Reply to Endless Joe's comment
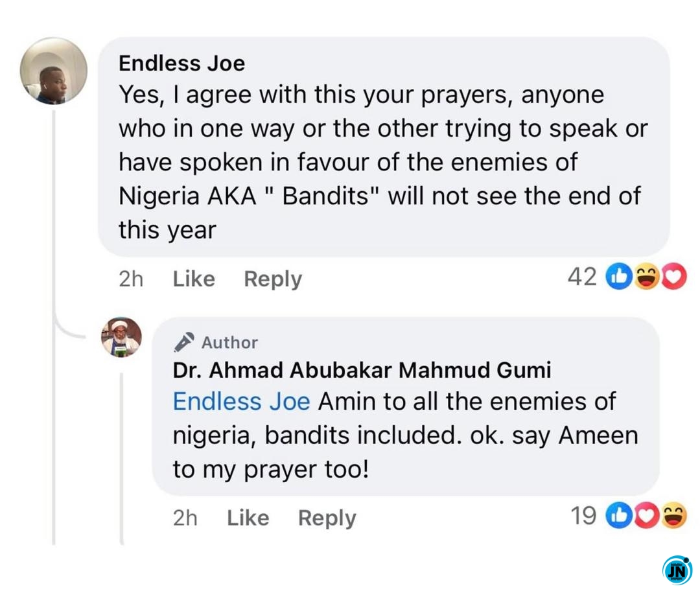The height and width of the screenshot is (593, 700). point(273,279)
